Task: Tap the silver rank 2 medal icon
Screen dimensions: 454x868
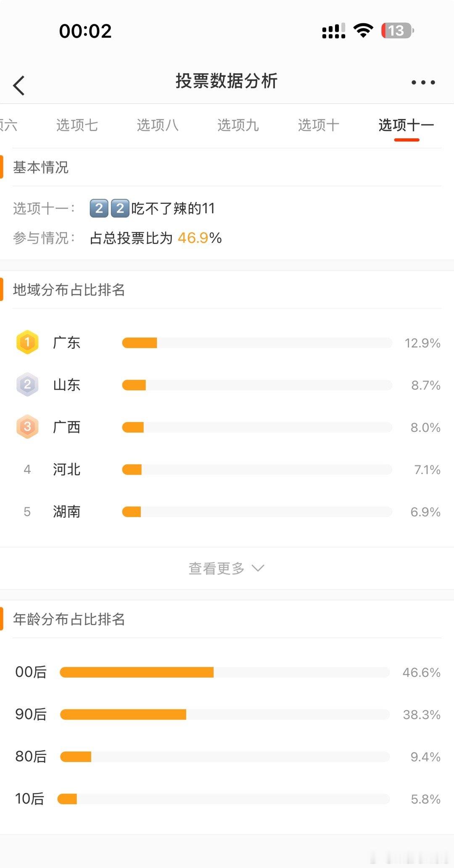Action: 27,384
